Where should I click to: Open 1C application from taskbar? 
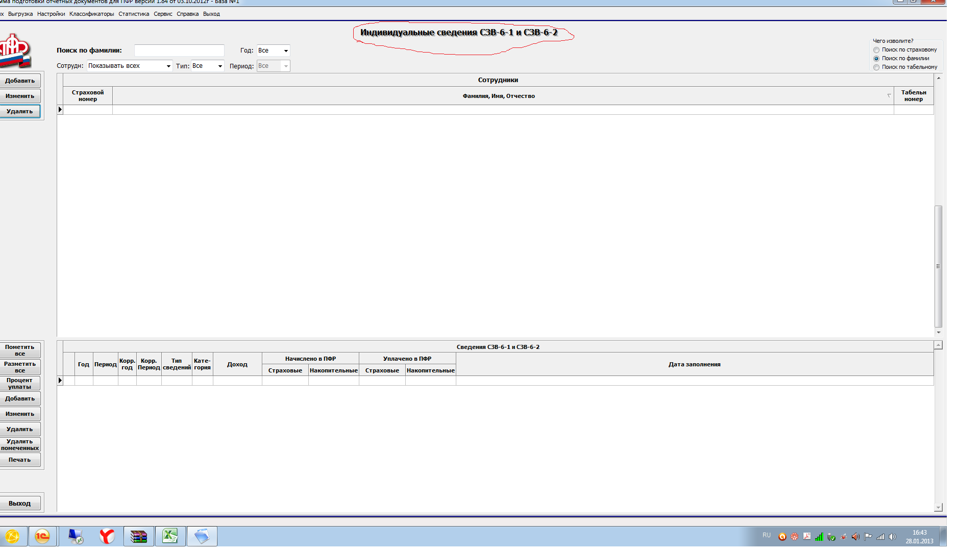coord(42,536)
